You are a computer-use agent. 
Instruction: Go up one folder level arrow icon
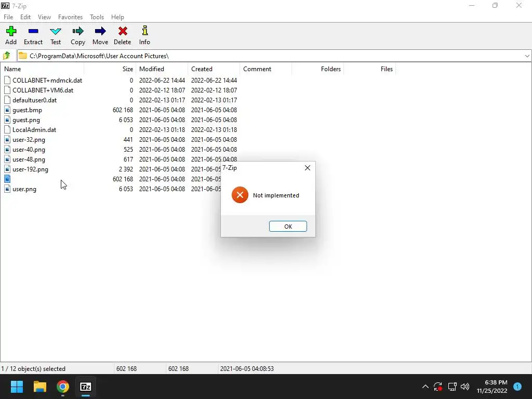pos(7,56)
